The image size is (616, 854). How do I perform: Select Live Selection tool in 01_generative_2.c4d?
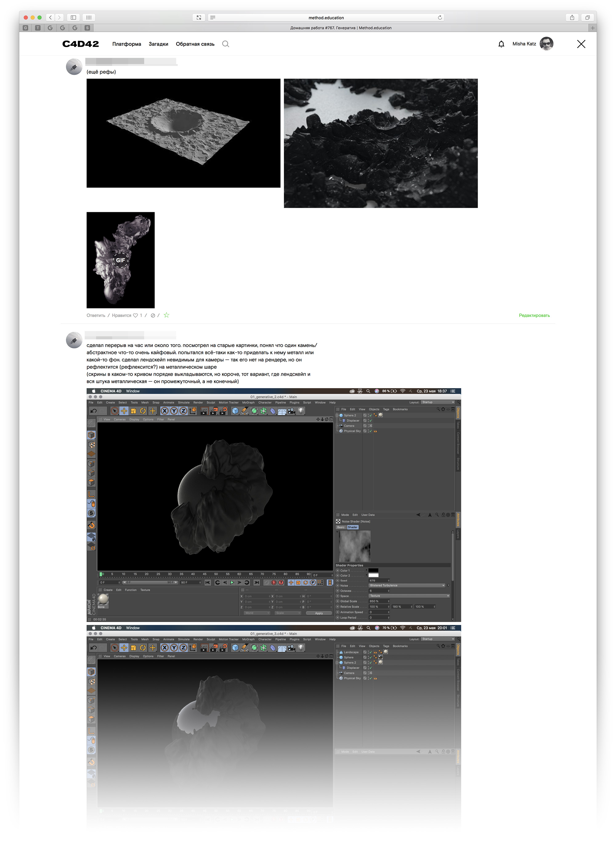point(115,411)
